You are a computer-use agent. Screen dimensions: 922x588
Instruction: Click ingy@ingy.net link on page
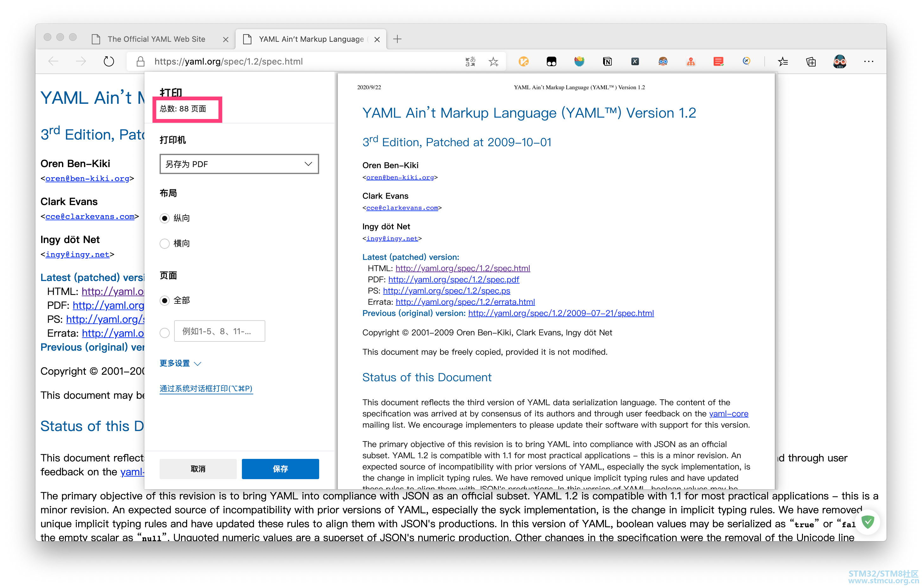[78, 254]
